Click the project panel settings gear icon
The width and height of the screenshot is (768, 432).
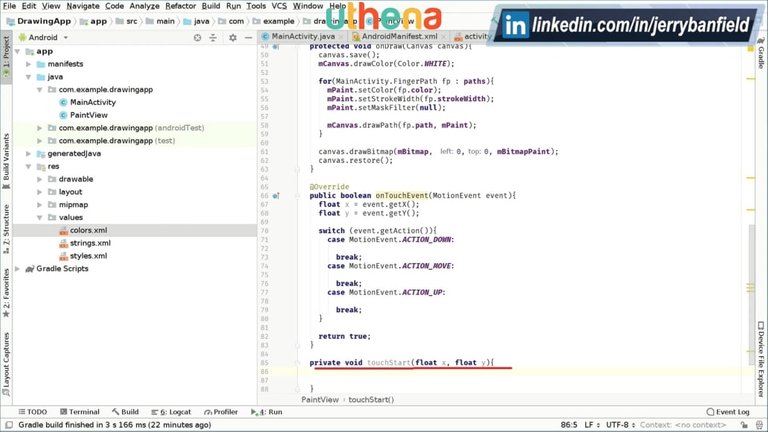[x=235, y=37]
